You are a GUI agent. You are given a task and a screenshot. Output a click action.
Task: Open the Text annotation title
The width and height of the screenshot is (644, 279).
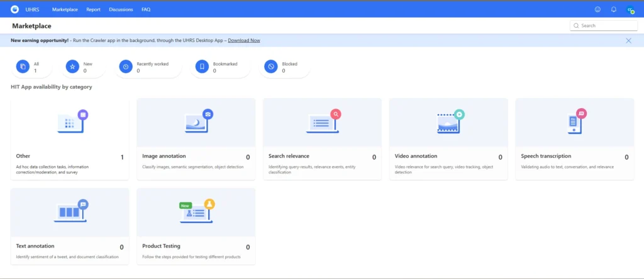click(35, 246)
